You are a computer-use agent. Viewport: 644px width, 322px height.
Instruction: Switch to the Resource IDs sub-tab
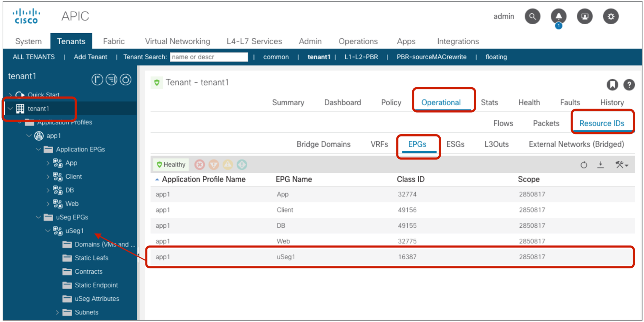click(x=602, y=123)
